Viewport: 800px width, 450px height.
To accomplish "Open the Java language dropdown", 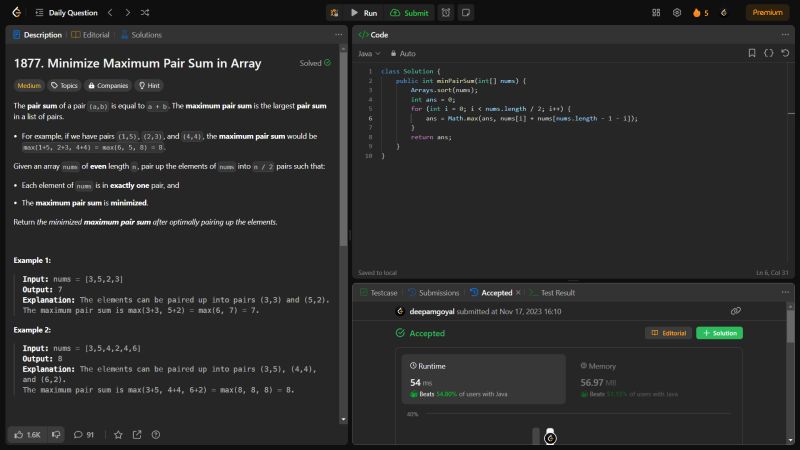I will pyautogui.click(x=369, y=54).
